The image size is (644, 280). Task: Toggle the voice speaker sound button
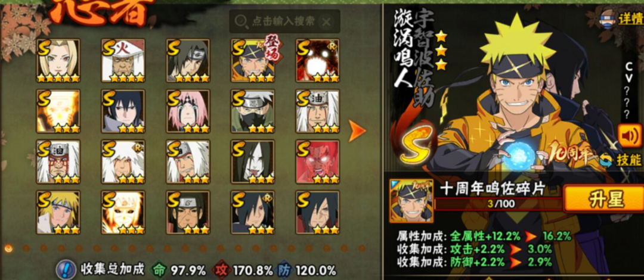pos(630,136)
